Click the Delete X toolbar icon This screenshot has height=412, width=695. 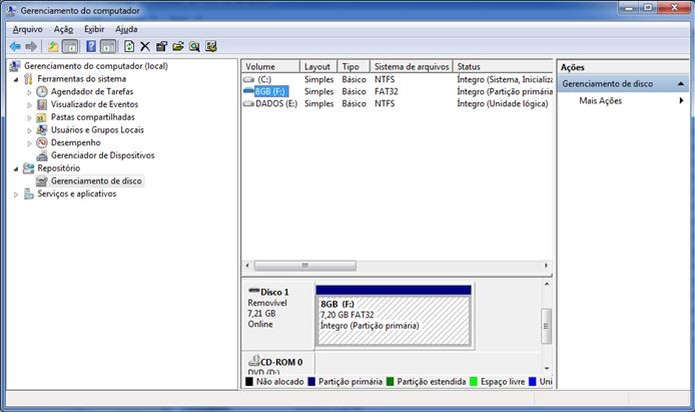pyautogui.click(x=145, y=46)
